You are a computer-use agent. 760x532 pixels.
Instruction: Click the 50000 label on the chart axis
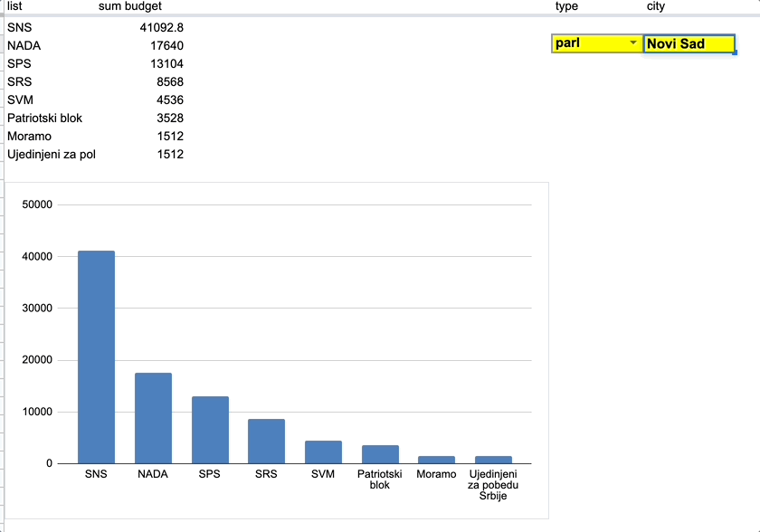[38, 204]
